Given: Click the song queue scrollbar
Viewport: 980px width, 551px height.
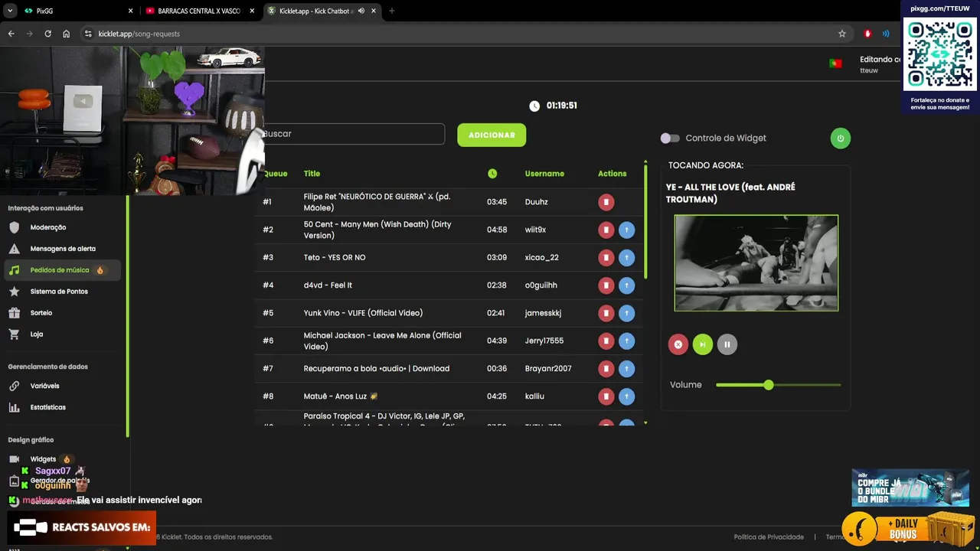Looking at the screenshot, I should click(645, 222).
